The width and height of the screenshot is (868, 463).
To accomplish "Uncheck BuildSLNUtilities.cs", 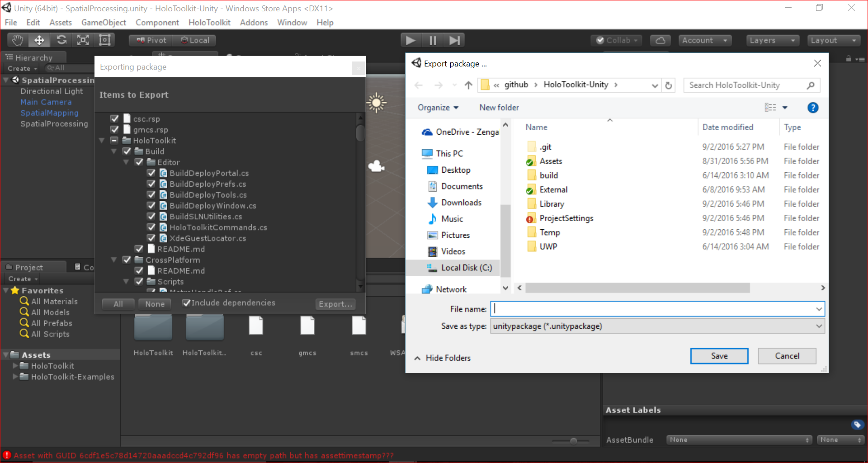I will pos(151,216).
